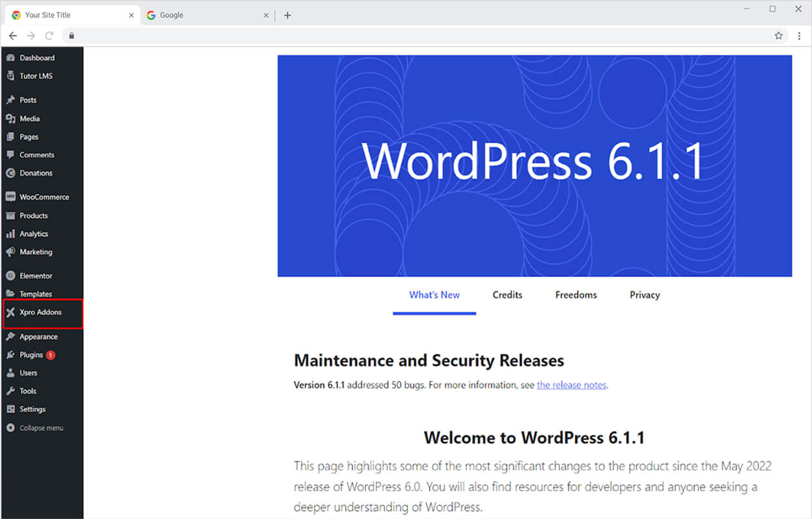Screen dimensions: 812x519
Task: Open Chrome three-dot options menu
Action: click(799, 36)
